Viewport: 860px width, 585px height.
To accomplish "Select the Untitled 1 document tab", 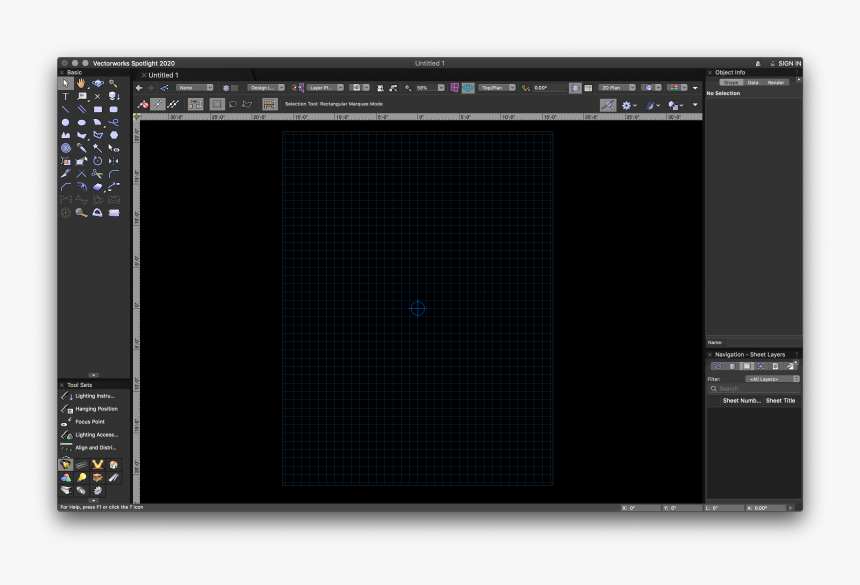I will [163, 75].
